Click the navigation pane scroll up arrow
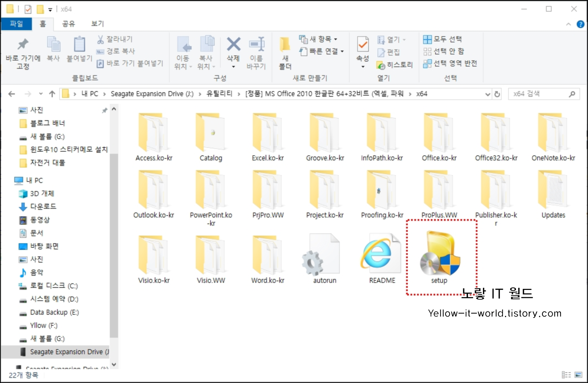This screenshot has width=588, height=383. (114, 109)
